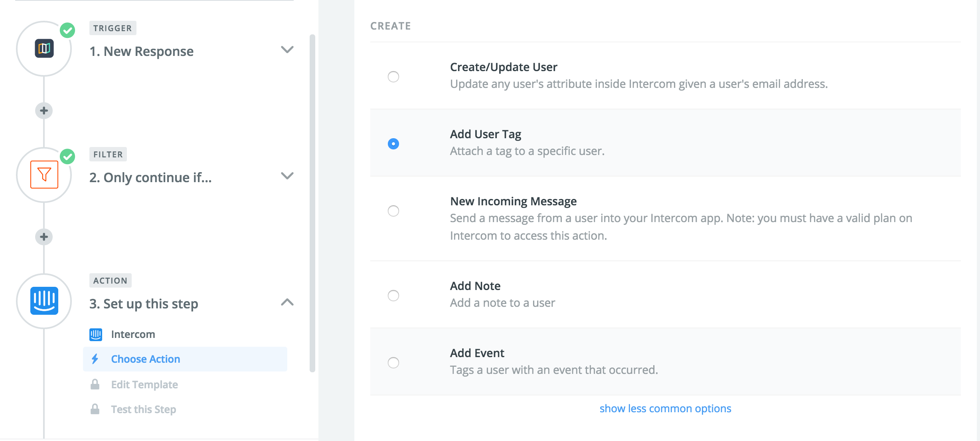Click 'show less common options' link
The image size is (980, 441).
pyautogui.click(x=665, y=408)
